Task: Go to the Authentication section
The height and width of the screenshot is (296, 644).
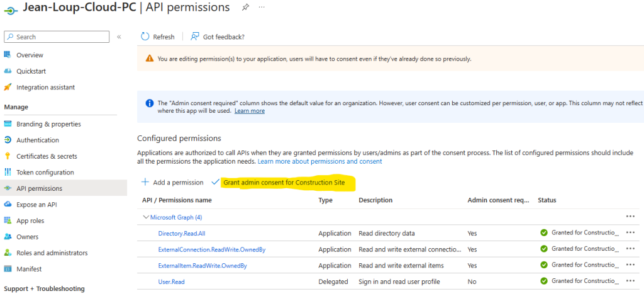Action: (38, 140)
